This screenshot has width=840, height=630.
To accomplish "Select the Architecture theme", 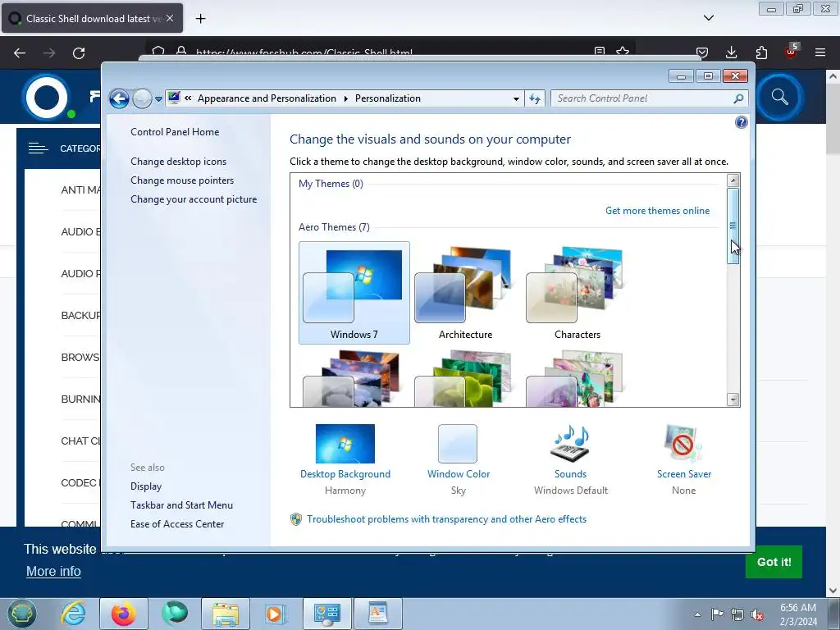I will 466,293.
